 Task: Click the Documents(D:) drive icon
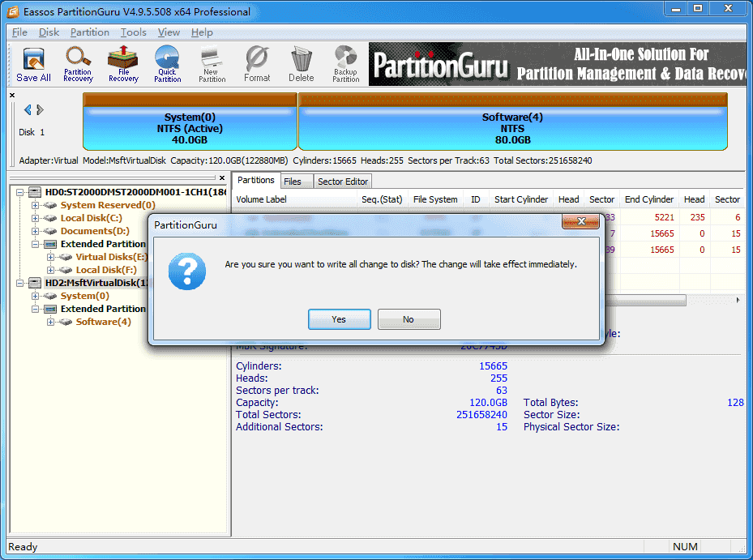[50, 232]
